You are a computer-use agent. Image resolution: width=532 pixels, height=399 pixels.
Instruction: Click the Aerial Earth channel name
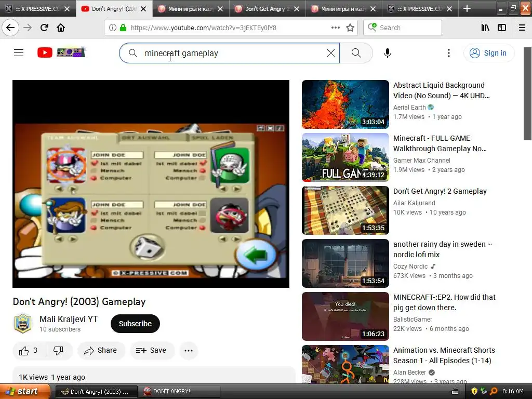pos(409,108)
